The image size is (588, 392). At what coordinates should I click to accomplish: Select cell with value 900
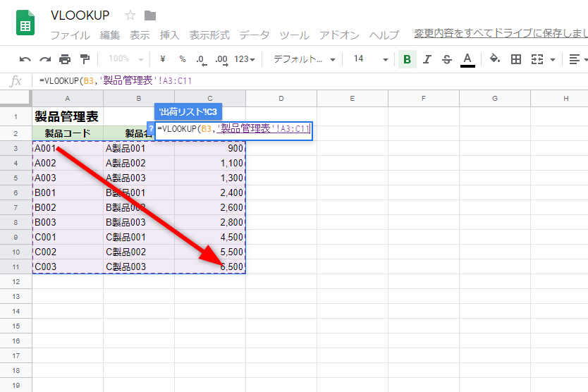tap(210, 148)
